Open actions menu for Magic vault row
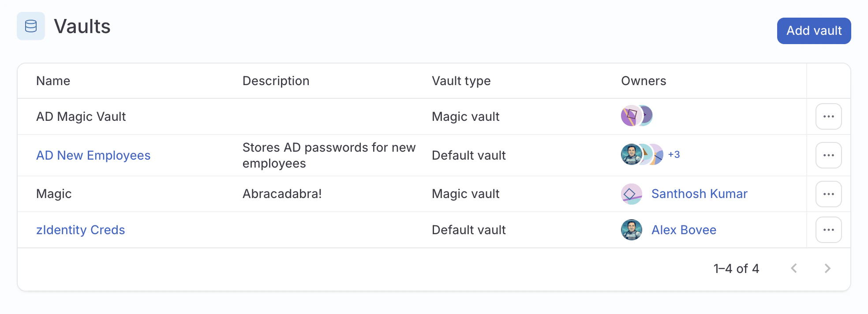This screenshot has width=868, height=314. 828,194
